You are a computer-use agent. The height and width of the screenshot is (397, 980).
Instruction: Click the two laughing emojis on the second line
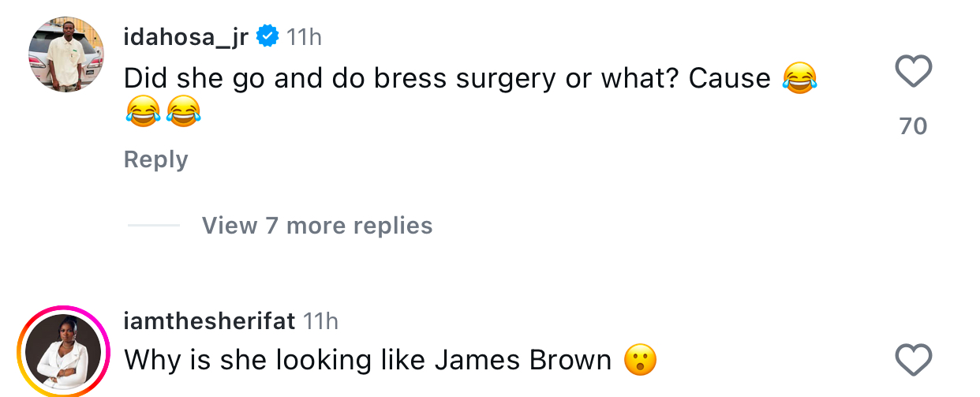[163, 111]
